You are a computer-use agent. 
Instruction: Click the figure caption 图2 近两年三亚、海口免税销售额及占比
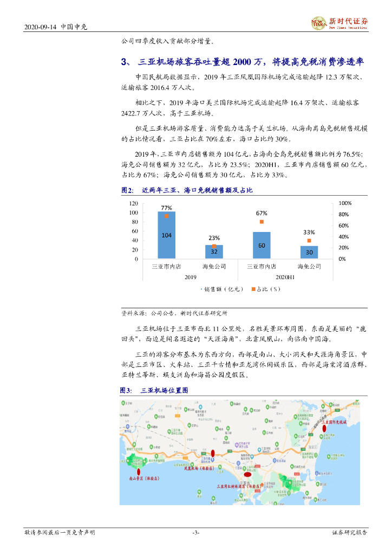[187, 190]
